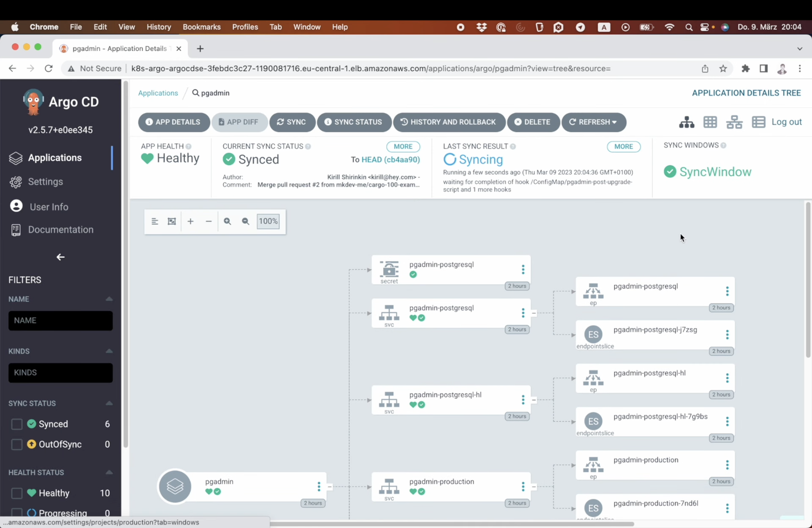Viewport: 812px width, 528px height.
Task: Open the REFRESH dropdown button
Action: [x=594, y=122]
